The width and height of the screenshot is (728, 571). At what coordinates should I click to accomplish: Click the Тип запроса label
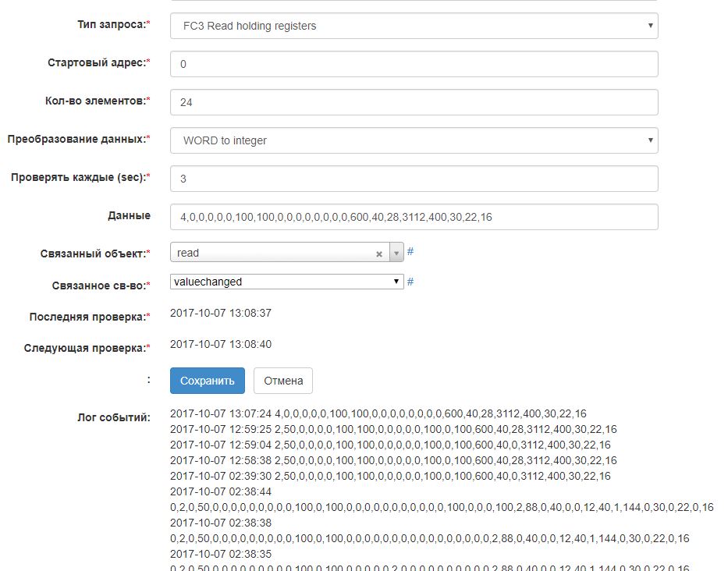click(114, 25)
